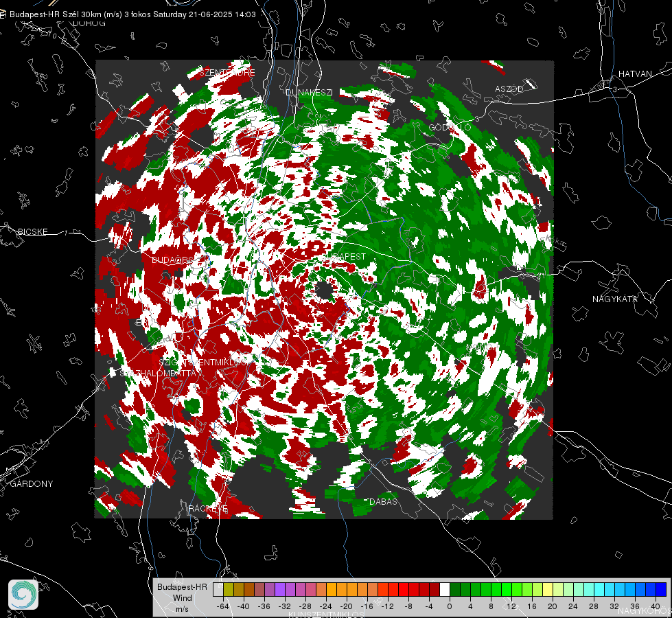Click the NAGYKÁTA town label
672x618 pixels.
coord(614,299)
